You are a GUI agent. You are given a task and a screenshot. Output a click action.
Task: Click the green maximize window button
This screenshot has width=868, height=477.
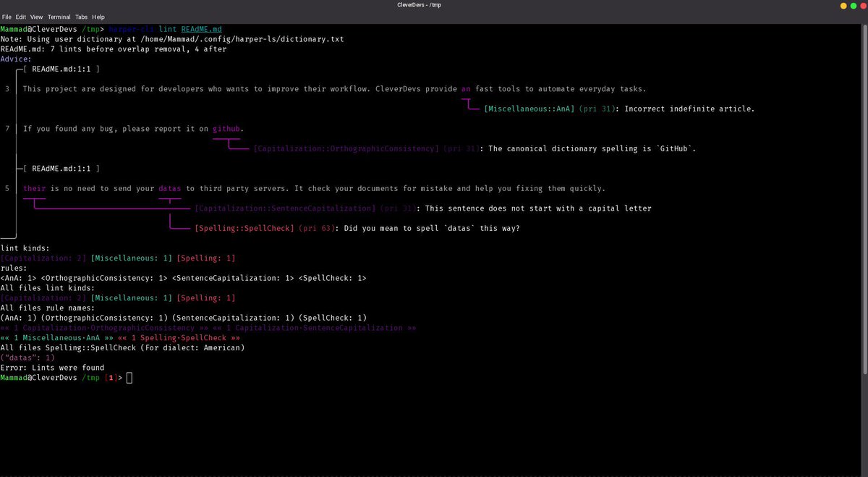pos(853,5)
